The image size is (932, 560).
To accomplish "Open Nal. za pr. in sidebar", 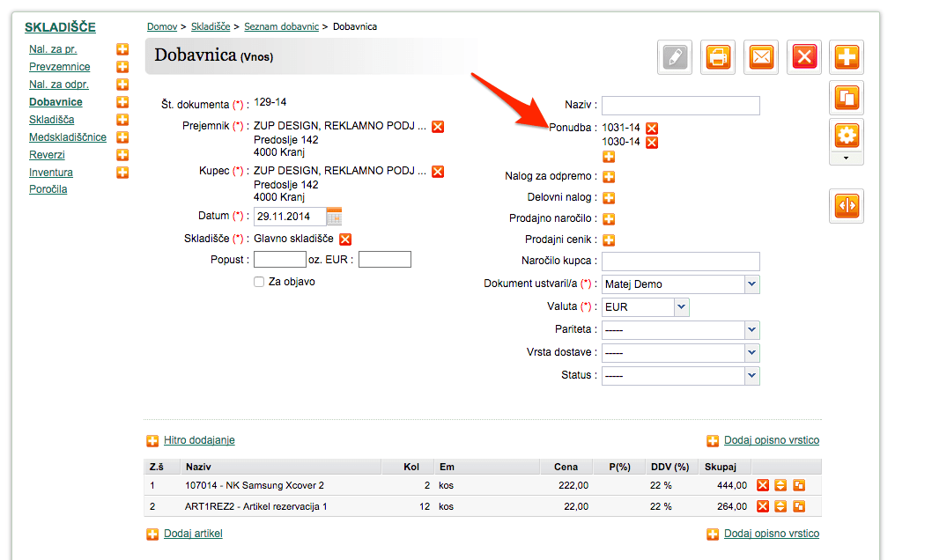I will tap(53, 49).
